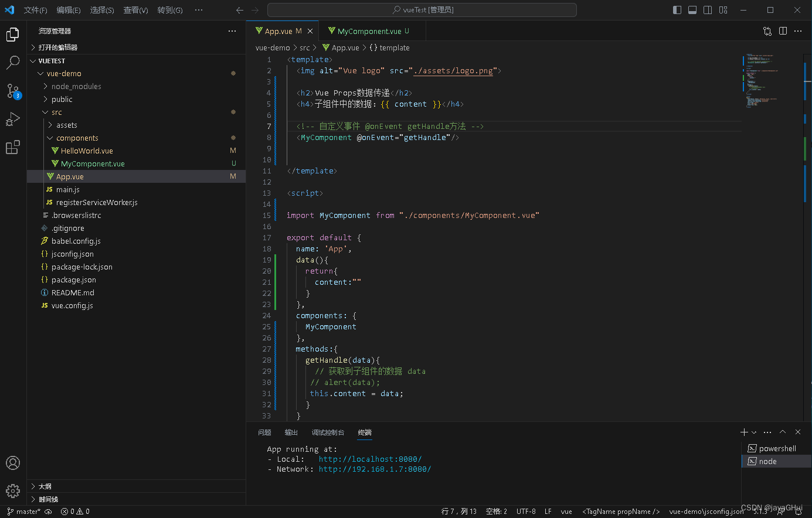Open the 文件(F) menu
Image resolution: width=812 pixels, height=518 pixels.
point(35,9)
